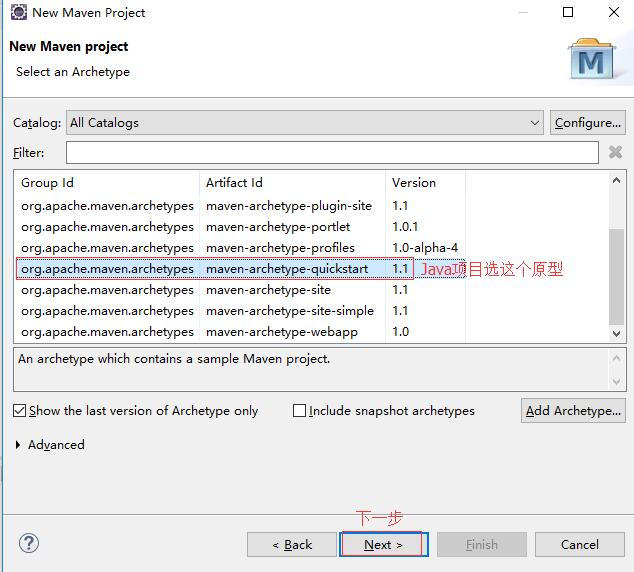
Task: Open help via the question mark icon
Action: [29, 543]
